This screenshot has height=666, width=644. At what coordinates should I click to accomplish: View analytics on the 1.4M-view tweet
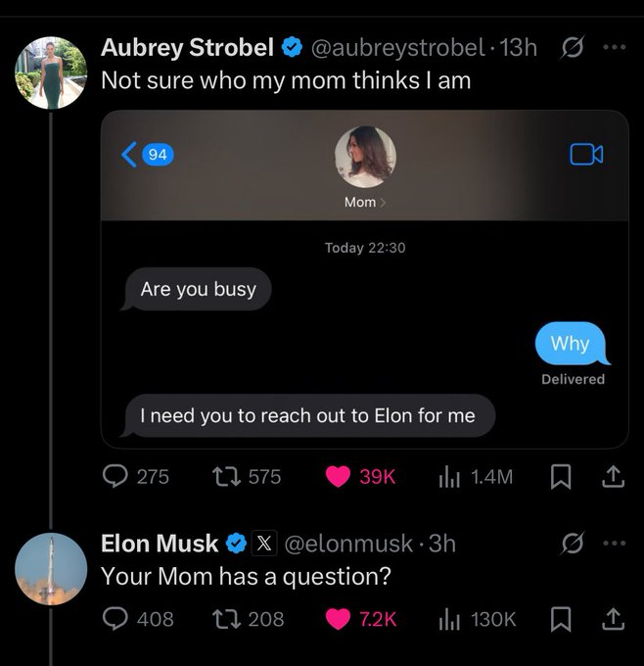[447, 476]
